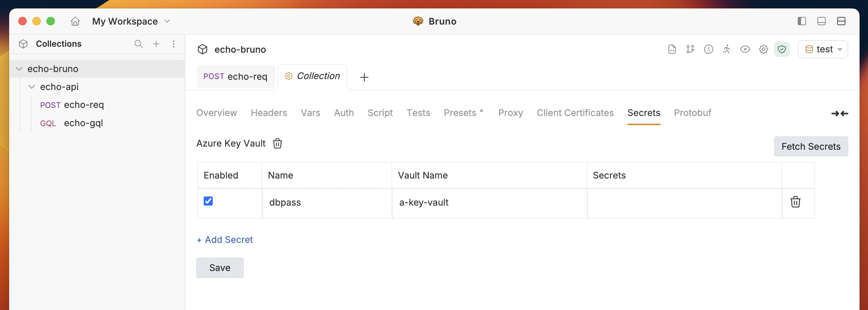Delete the Azure Key Vault provider
This screenshot has width=868, height=310.
pyautogui.click(x=277, y=143)
